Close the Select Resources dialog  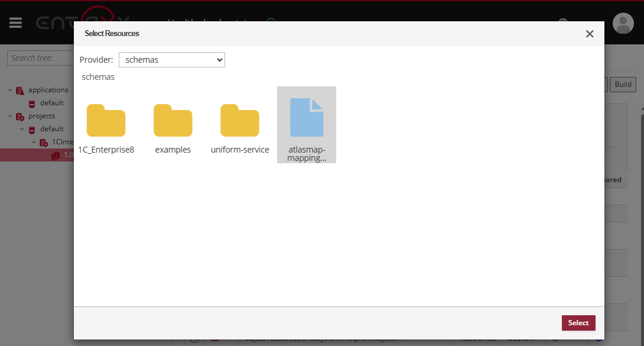(x=589, y=34)
